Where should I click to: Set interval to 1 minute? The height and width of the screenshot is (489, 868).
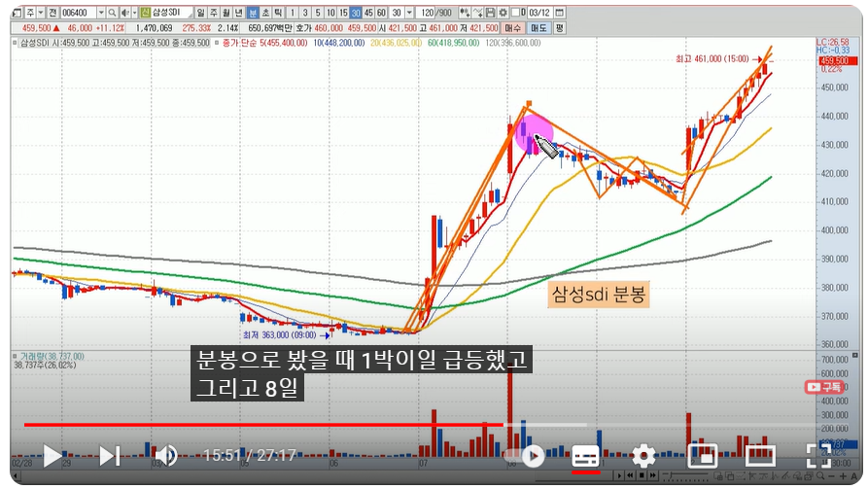(x=293, y=13)
